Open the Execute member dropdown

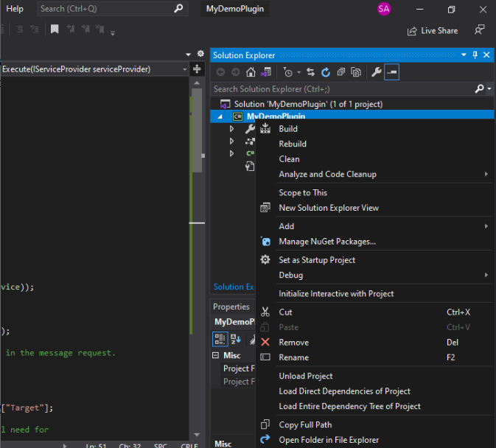(x=185, y=69)
